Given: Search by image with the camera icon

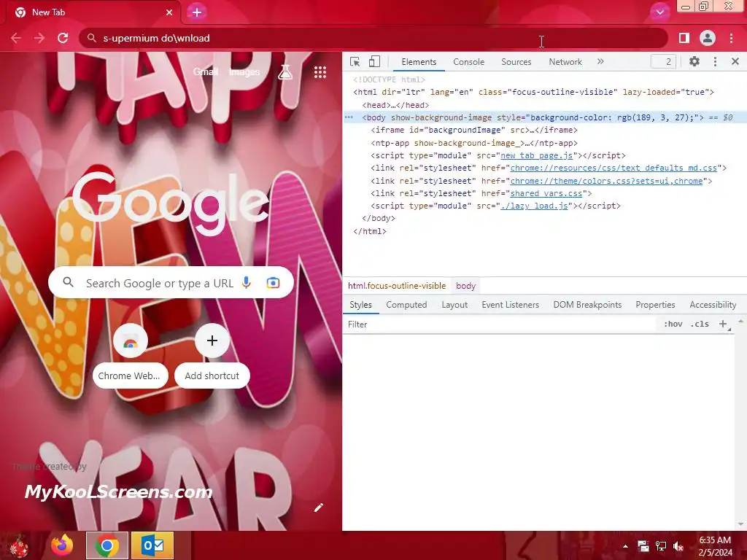Looking at the screenshot, I should coord(273,283).
